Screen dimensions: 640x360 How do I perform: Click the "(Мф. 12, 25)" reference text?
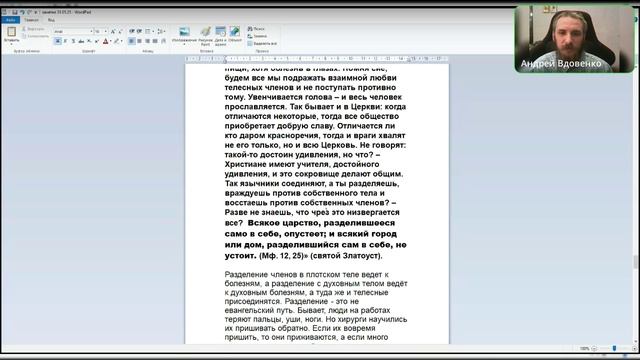coord(282,256)
